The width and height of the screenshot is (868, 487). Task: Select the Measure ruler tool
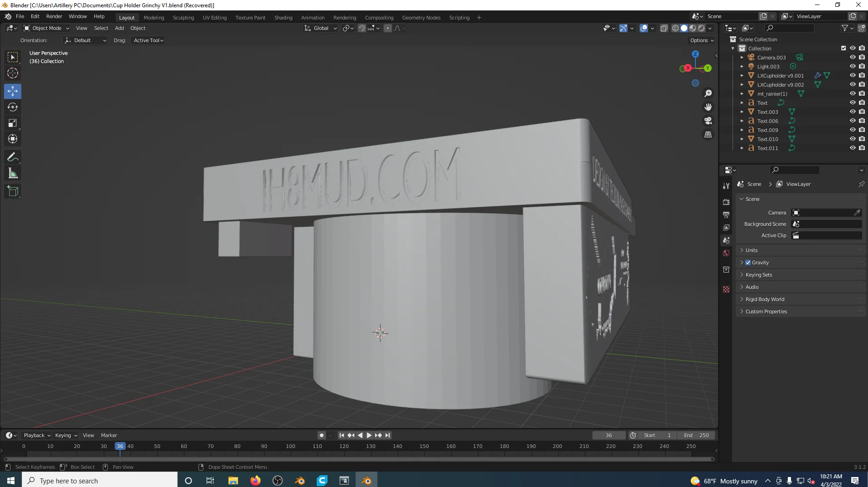point(13,173)
